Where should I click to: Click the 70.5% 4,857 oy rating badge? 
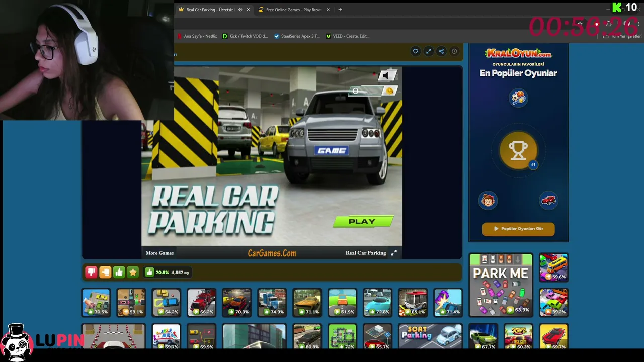click(x=168, y=272)
